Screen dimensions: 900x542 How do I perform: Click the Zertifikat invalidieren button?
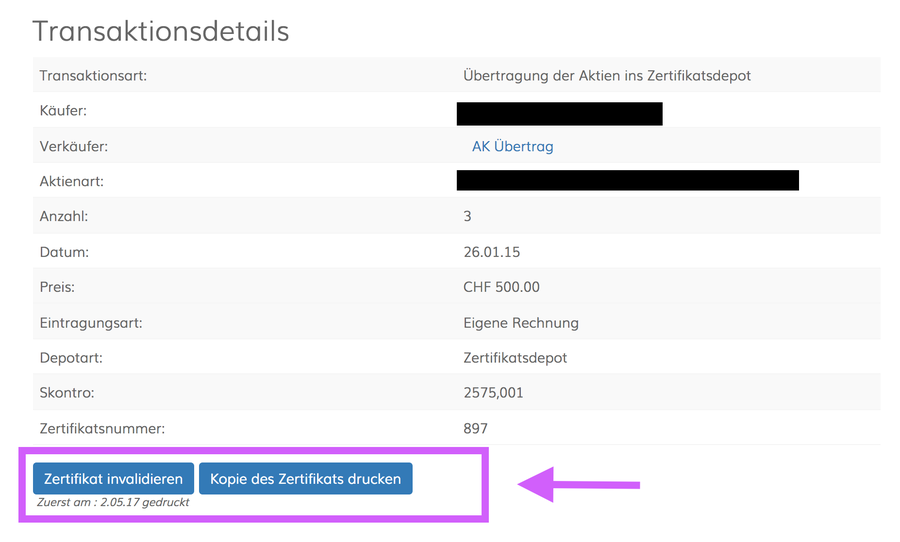(x=114, y=478)
